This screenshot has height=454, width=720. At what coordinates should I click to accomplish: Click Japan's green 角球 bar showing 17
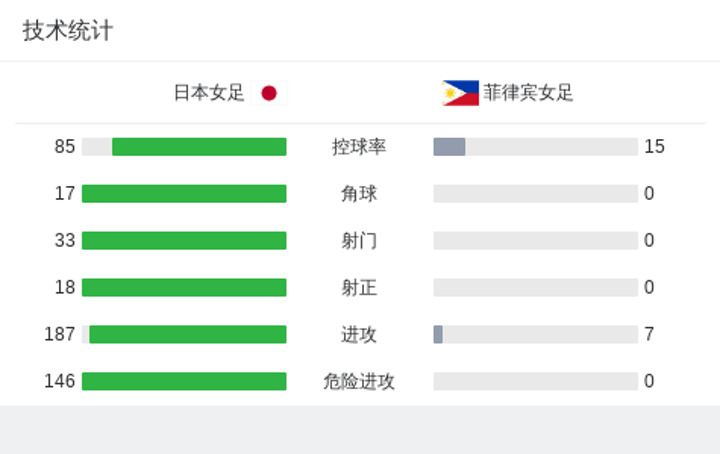184,194
